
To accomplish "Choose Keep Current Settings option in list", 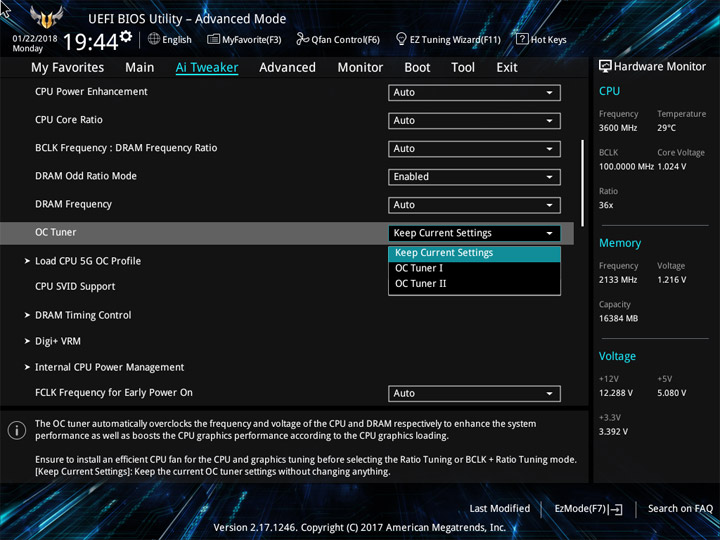I will click(474, 253).
